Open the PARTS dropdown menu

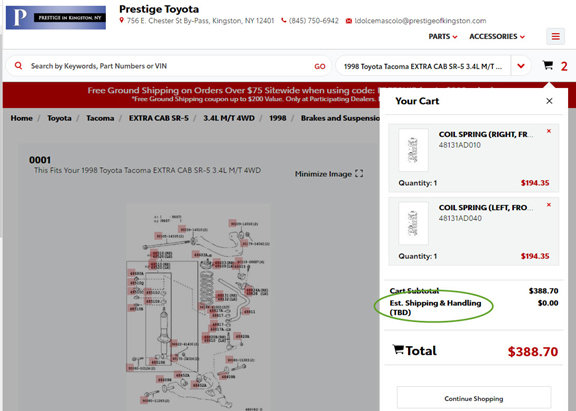(x=443, y=36)
